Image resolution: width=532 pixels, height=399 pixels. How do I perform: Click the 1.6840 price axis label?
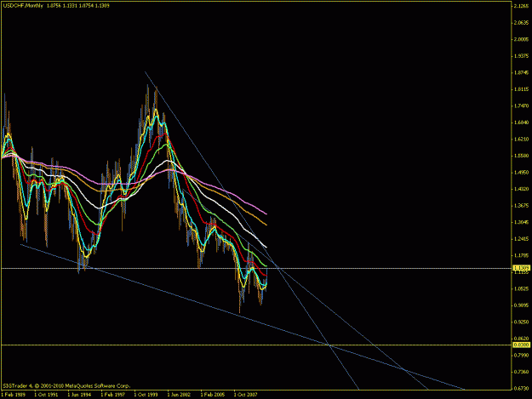(x=522, y=123)
